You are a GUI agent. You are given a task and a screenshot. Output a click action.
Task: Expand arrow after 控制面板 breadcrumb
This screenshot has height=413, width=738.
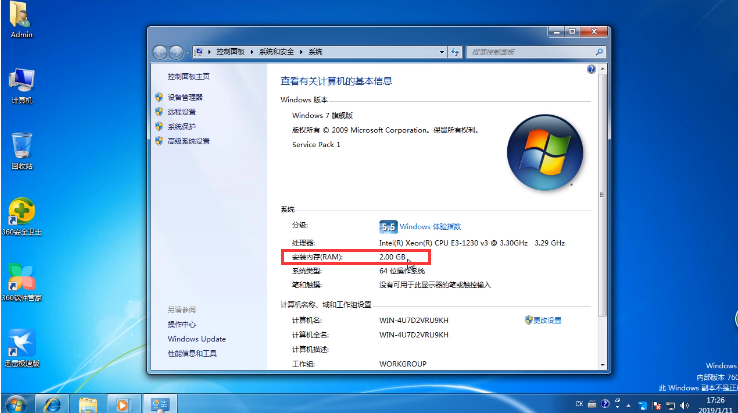click(x=252, y=52)
